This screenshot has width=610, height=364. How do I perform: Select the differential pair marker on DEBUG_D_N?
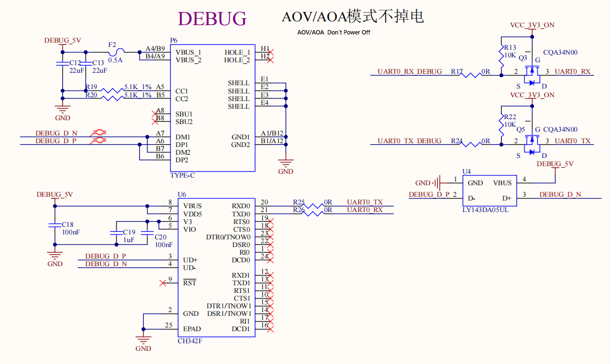coord(98,133)
